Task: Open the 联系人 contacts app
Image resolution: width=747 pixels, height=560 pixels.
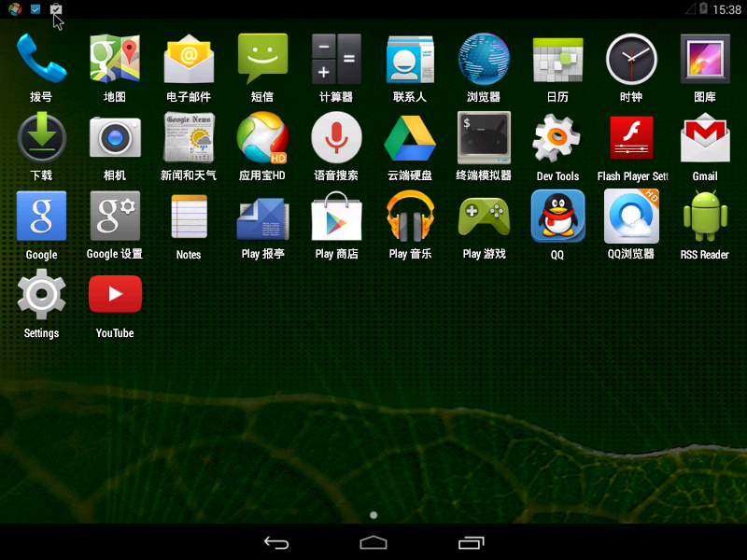Action: tap(410, 59)
